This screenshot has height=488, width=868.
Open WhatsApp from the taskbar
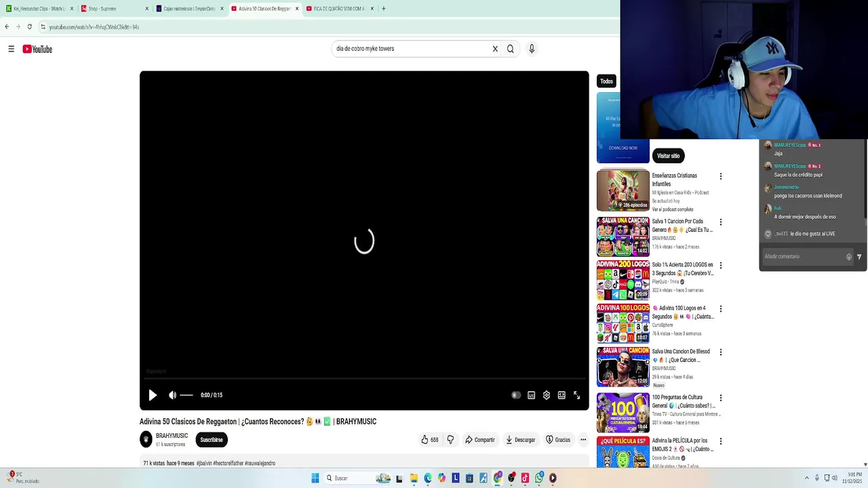[x=539, y=479]
